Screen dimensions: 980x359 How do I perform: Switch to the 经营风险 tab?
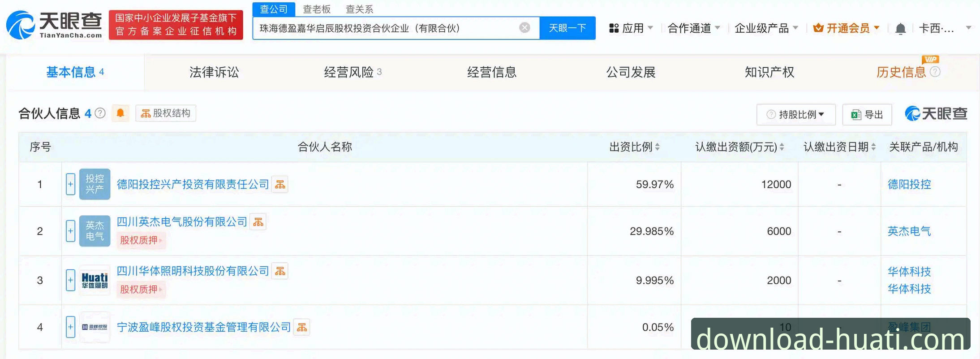pos(352,72)
